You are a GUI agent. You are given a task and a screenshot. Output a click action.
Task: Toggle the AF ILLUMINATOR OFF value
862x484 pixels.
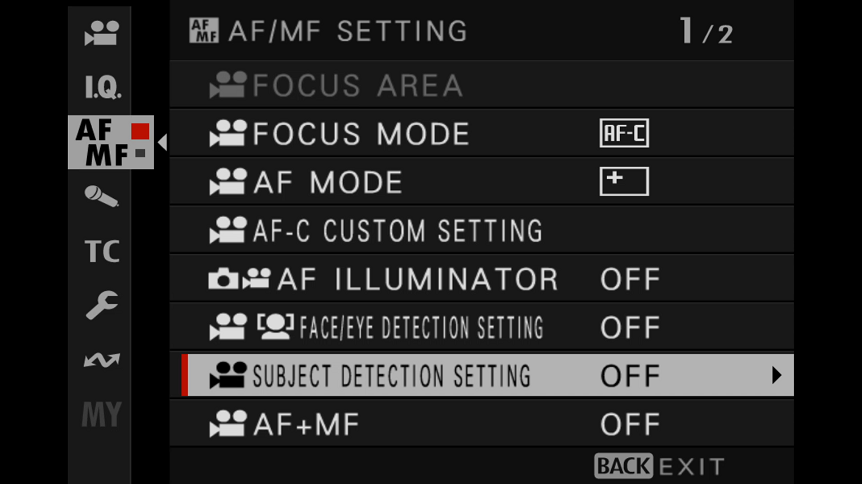630,279
